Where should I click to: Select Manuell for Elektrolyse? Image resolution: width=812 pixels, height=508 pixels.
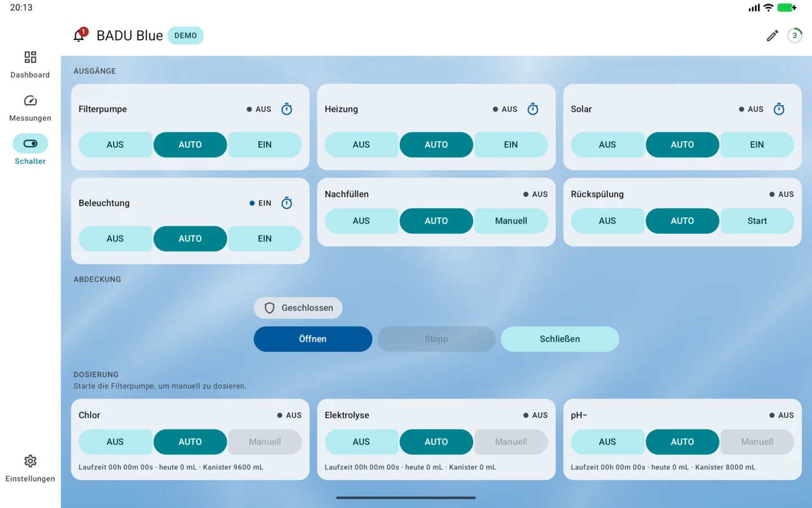[511, 442]
